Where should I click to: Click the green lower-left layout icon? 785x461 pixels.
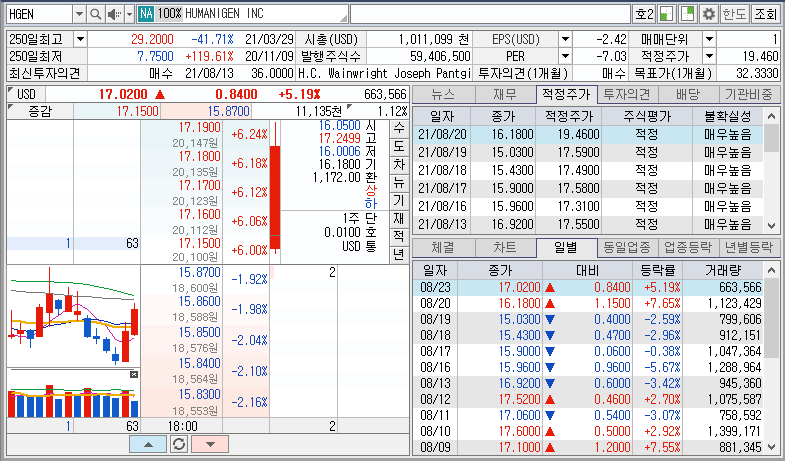[x=666, y=14]
